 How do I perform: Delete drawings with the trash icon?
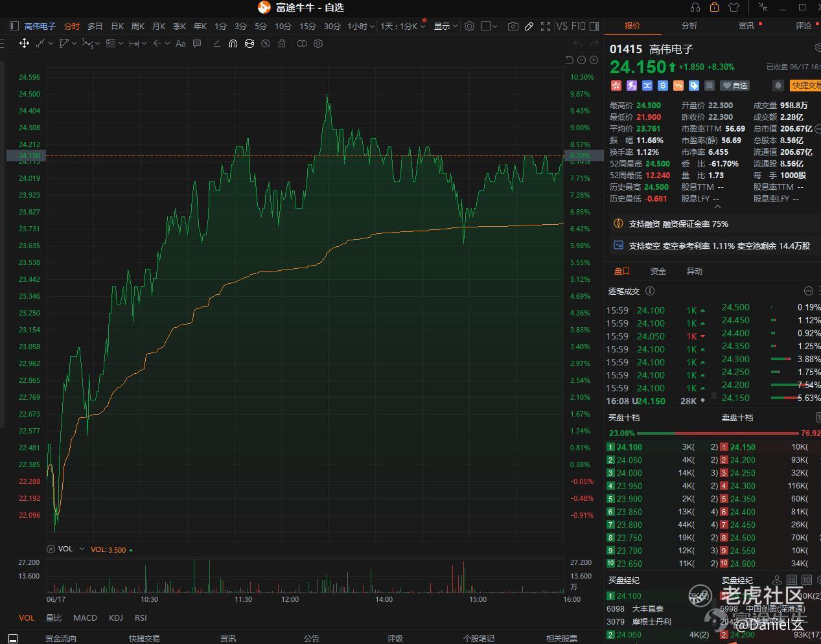pyautogui.click(x=282, y=43)
